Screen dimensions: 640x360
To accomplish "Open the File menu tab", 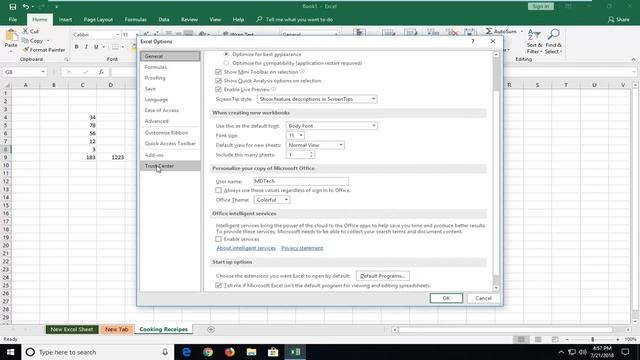I will (x=13, y=20).
